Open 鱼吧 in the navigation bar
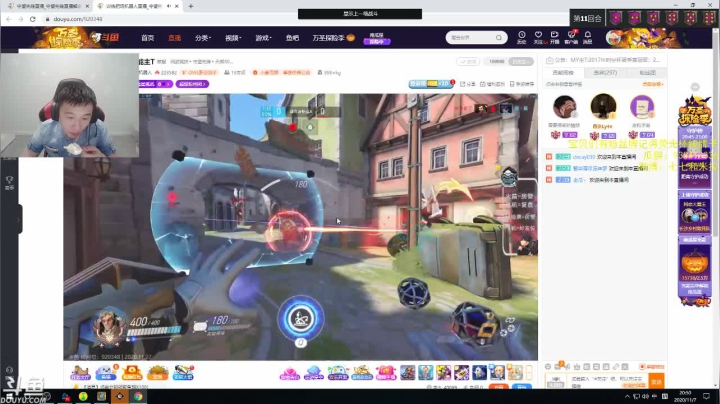The width and height of the screenshot is (720, 404). [x=292, y=38]
